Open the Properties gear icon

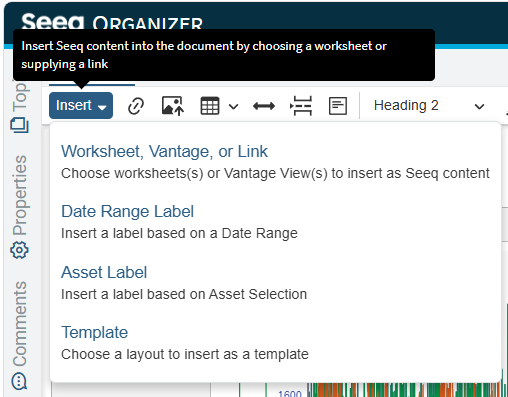pyautogui.click(x=19, y=250)
